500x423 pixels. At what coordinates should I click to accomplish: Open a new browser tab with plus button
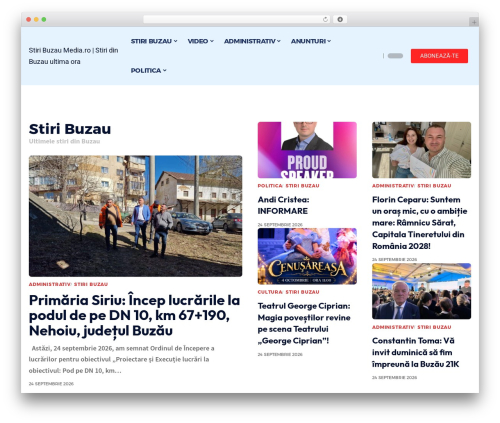(474, 22)
